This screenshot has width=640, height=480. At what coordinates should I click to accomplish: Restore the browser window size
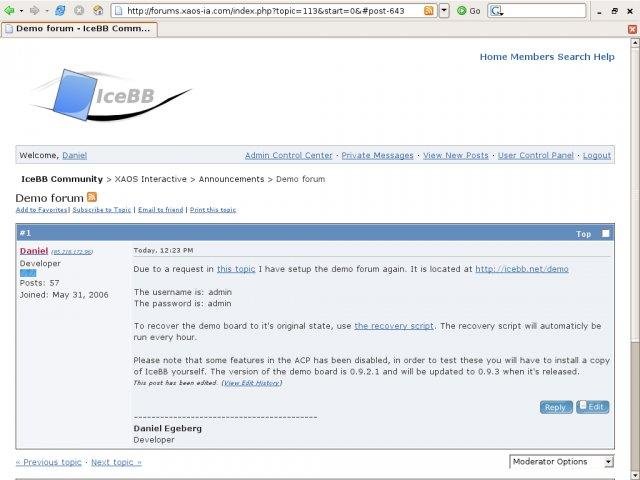[615, 11]
